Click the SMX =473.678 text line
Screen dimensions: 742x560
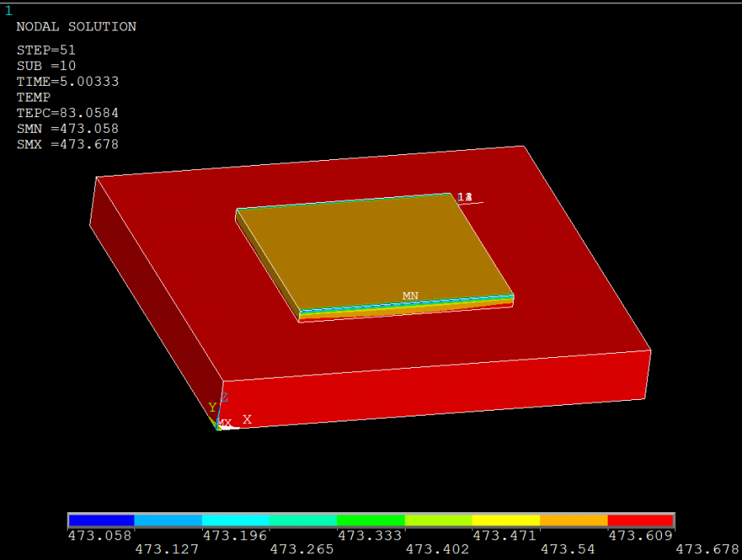[68, 144]
